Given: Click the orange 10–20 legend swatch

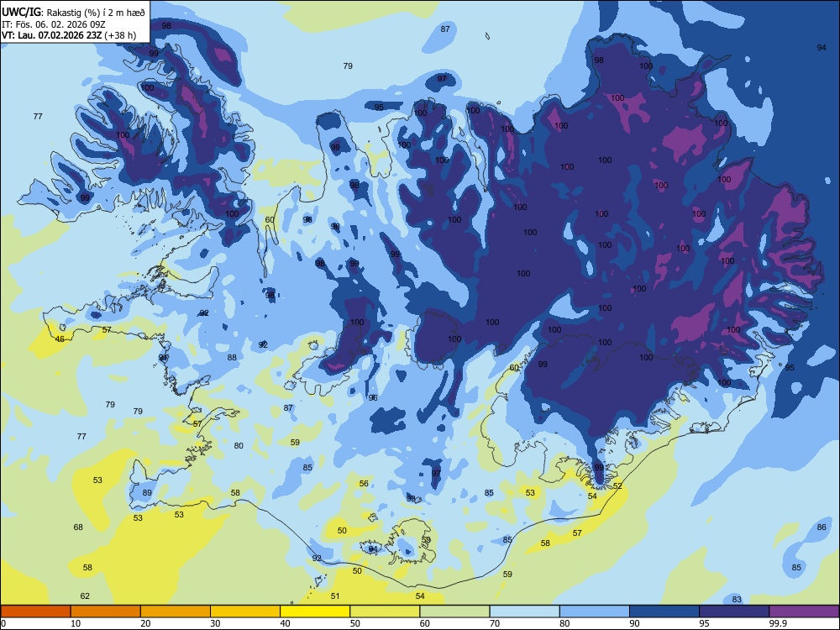Looking at the screenshot, I should coord(106,612).
